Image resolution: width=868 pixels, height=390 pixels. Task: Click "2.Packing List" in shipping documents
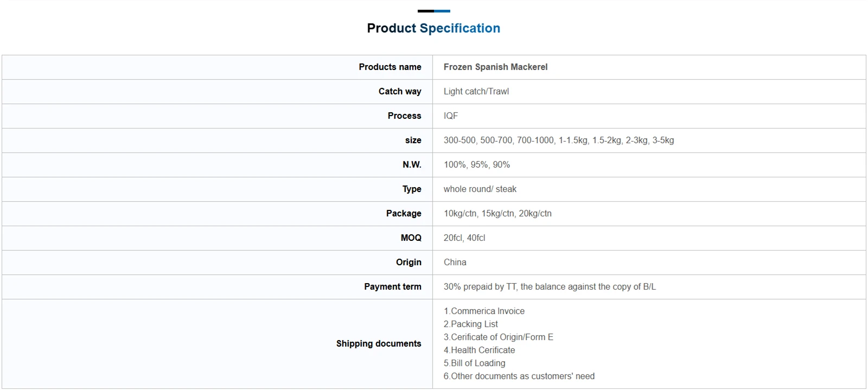coord(470,324)
